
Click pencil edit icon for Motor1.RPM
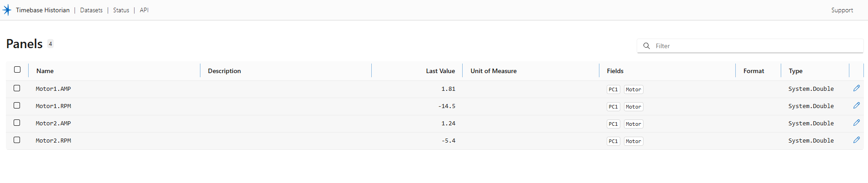tap(856, 106)
